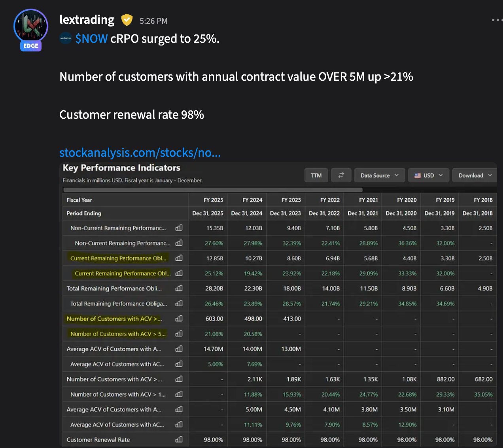Screen dimensions: 503x448
Task: Click the FY 2025 column header
Action: pyautogui.click(x=213, y=200)
